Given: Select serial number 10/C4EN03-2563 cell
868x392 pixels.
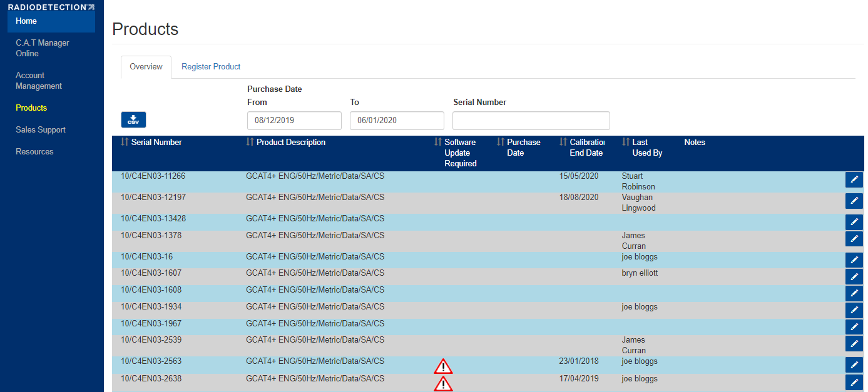Looking at the screenshot, I should (151, 361).
